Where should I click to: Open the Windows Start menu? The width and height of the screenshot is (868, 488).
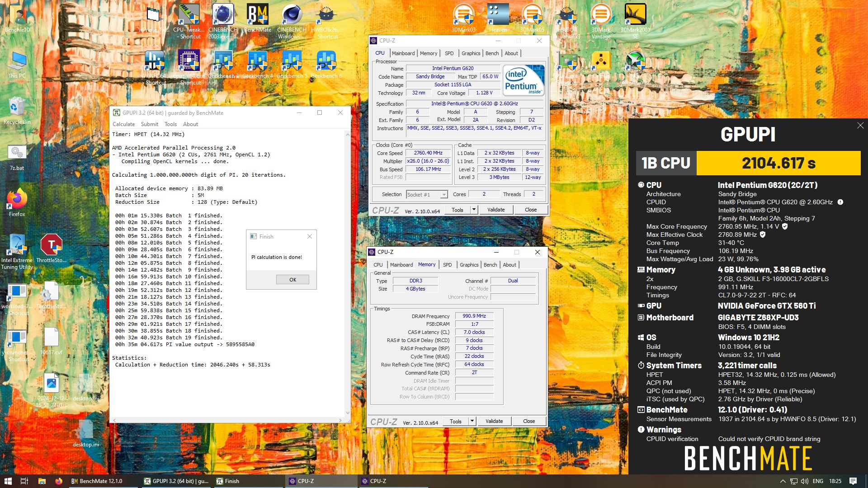pos(8,481)
